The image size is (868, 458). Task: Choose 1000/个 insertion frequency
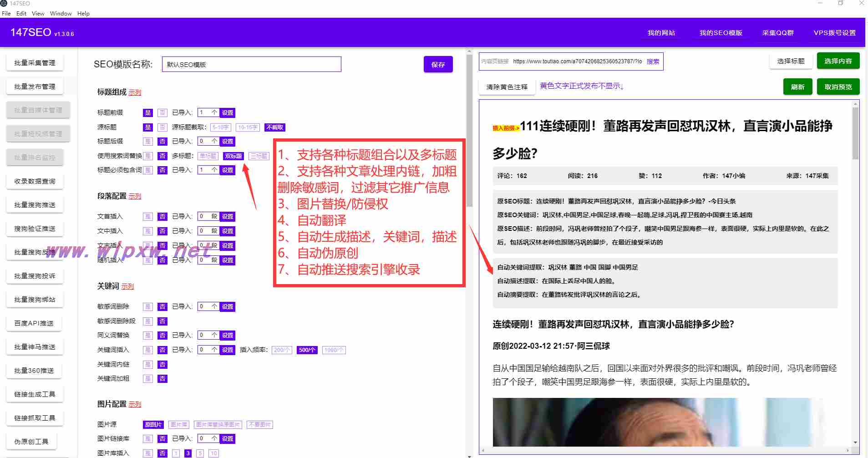pos(334,350)
